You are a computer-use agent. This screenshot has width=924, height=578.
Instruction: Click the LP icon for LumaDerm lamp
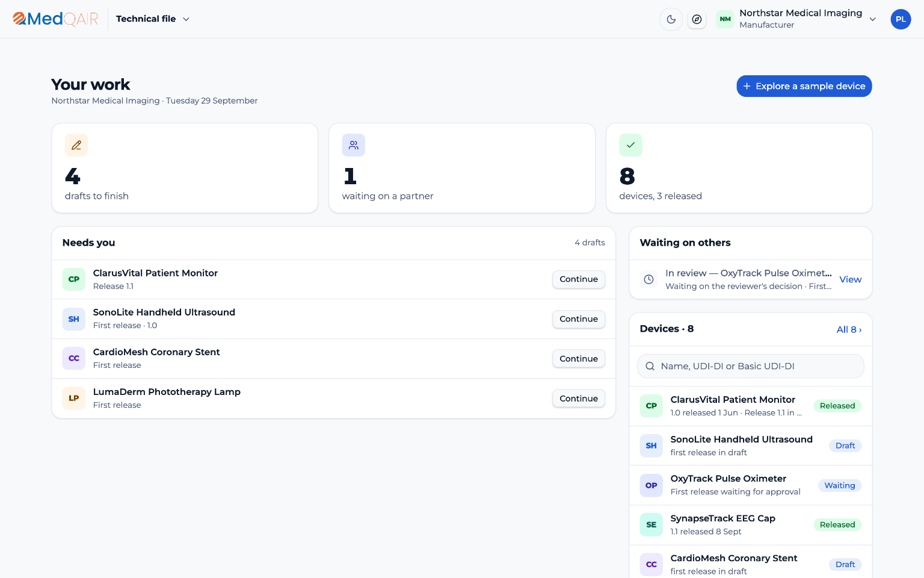(74, 398)
